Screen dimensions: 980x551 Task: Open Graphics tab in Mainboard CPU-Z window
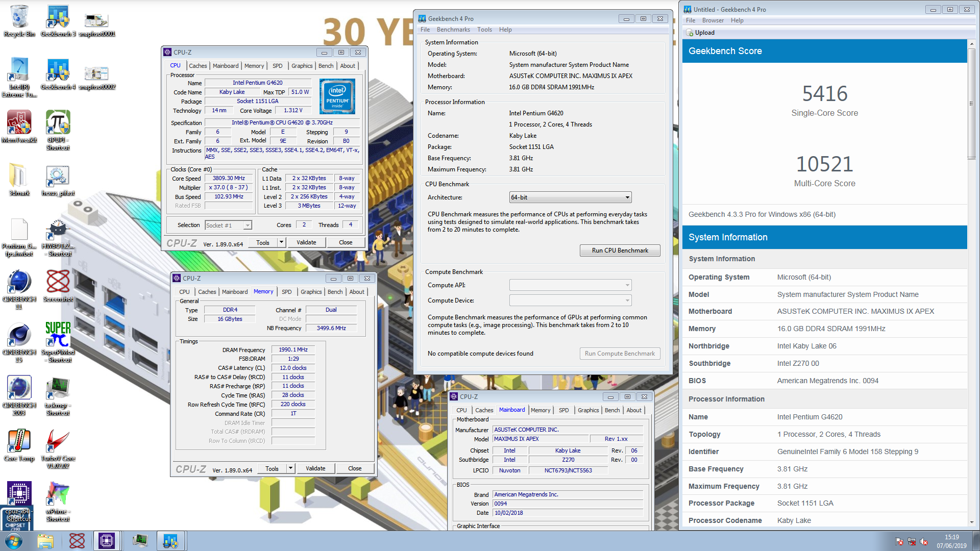pyautogui.click(x=588, y=410)
